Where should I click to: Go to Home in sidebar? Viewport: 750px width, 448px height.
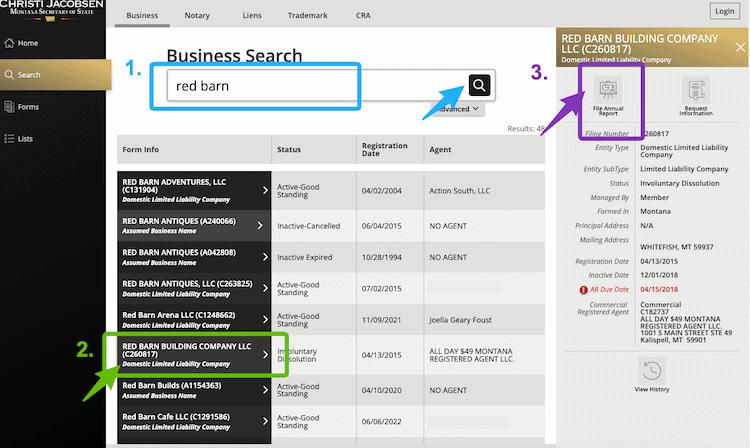tap(28, 43)
